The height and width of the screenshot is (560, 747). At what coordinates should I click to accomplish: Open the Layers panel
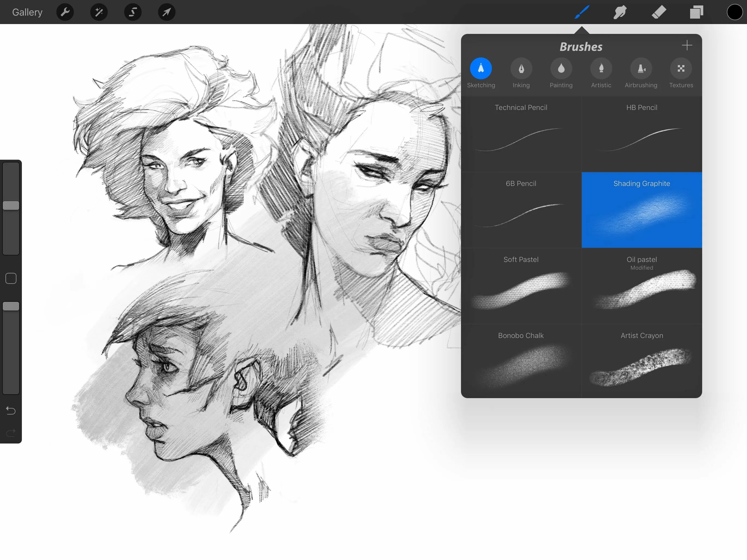pos(697,12)
